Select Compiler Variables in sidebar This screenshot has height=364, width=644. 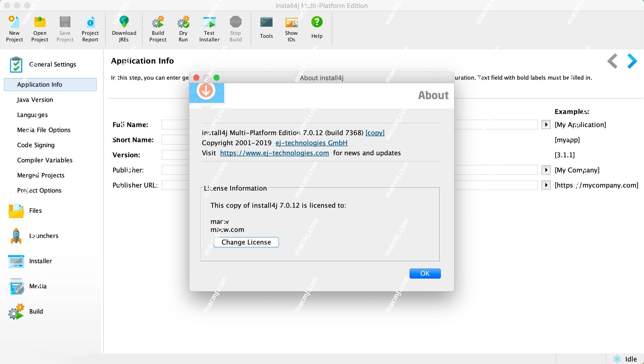[45, 160]
